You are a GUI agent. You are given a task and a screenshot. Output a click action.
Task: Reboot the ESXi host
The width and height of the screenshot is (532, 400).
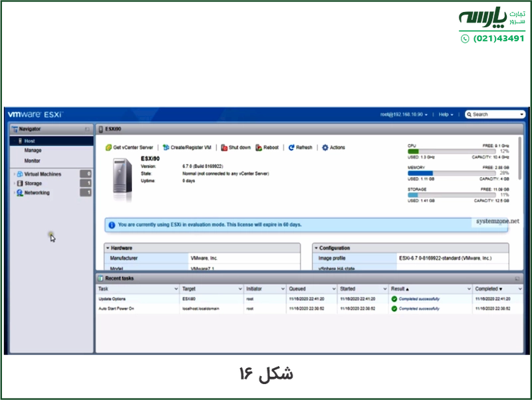[x=267, y=147]
